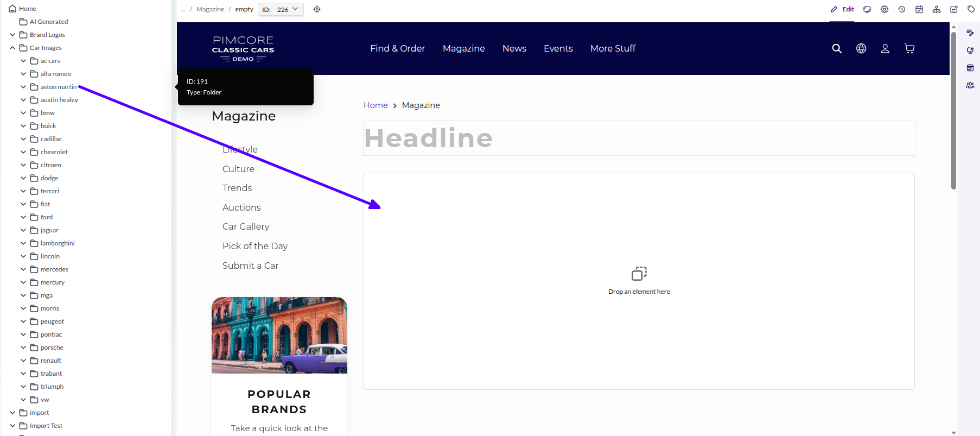Screen dimensions: 980x436
Task: Click the breadcrumb ellipsis at path start
Action: coord(183,9)
